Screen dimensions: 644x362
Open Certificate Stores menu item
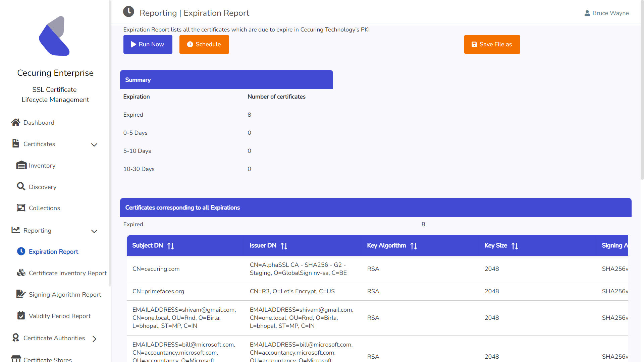(47, 359)
